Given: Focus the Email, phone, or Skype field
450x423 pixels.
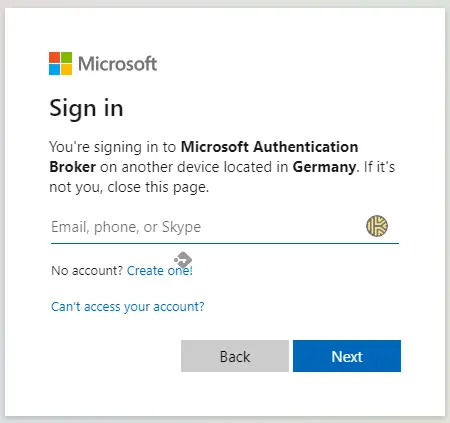Looking at the screenshot, I should tap(225, 227).
